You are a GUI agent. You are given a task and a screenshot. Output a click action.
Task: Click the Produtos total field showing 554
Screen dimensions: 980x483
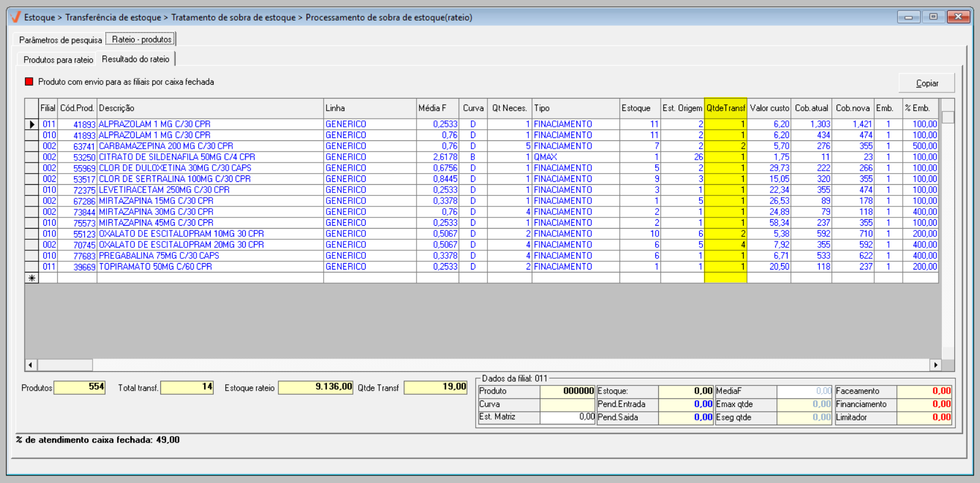[x=80, y=387]
